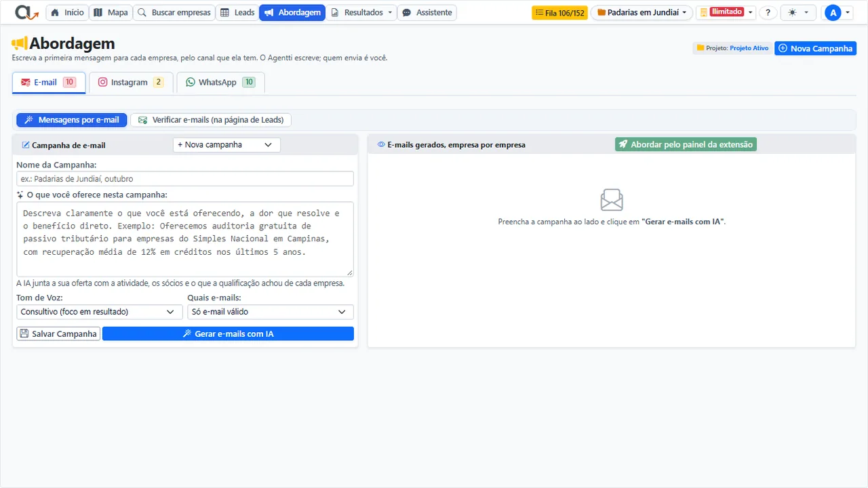Click the eye icon beside E-mails gerados
This screenshot has height=488, width=868.
(x=381, y=144)
